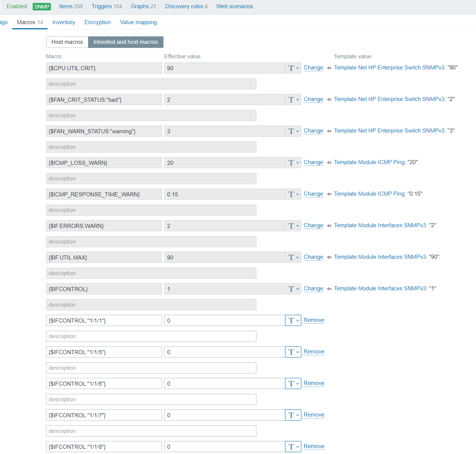Click value field of {$IFCONTROL:"1/1/6"}
This screenshot has height=454, width=476.
225,383
